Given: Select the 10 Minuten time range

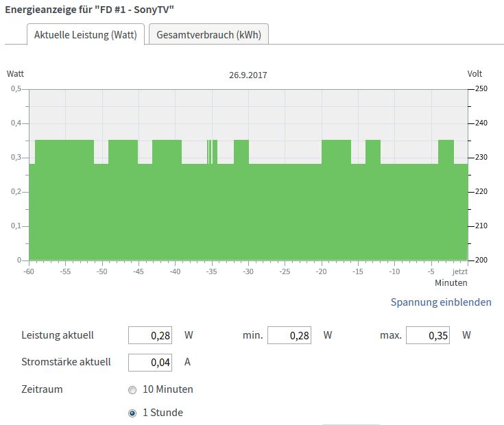Looking at the screenshot, I should [132, 390].
